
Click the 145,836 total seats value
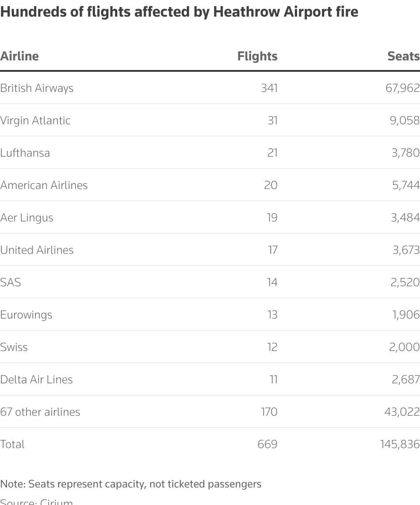[x=400, y=444]
